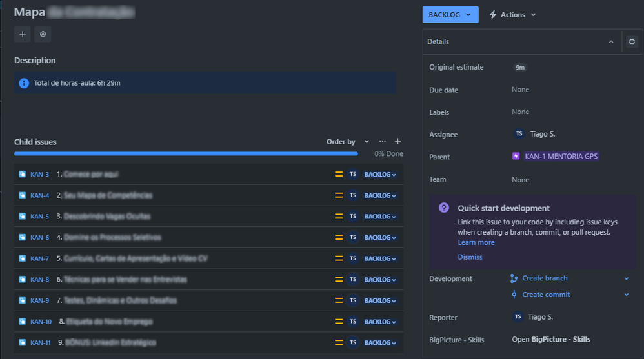Click the commit icon beside Create commit
Image resolution: width=644 pixels, height=359 pixels.
[514, 295]
